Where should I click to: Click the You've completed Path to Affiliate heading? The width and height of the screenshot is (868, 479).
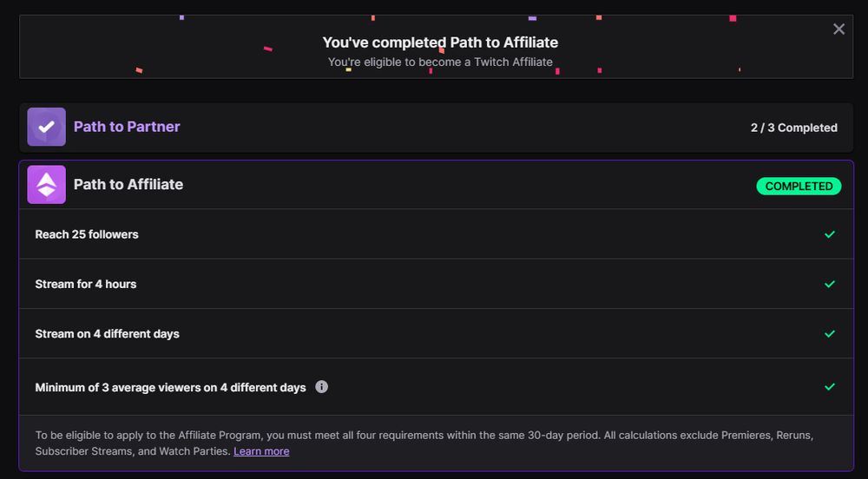click(x=440, y=42)
